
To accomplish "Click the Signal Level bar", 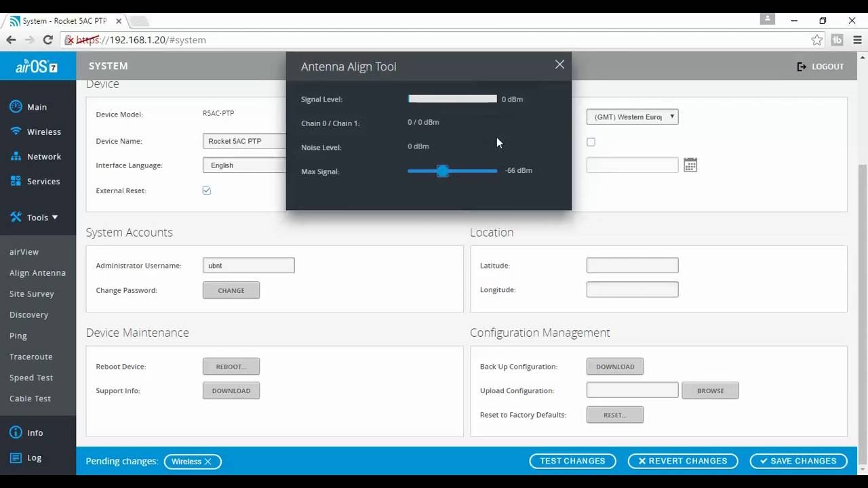I will click(x=452, y=99).
